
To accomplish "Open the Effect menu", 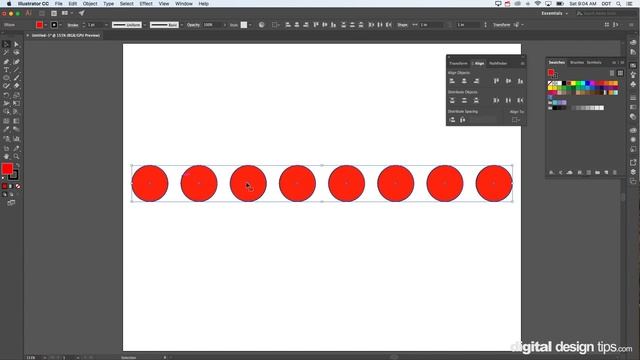I will [146, 4].
